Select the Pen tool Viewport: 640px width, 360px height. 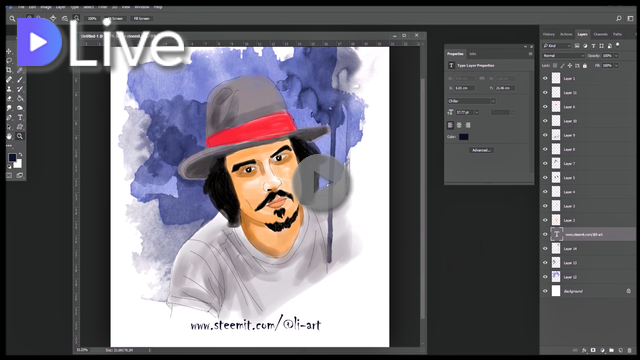9,118
